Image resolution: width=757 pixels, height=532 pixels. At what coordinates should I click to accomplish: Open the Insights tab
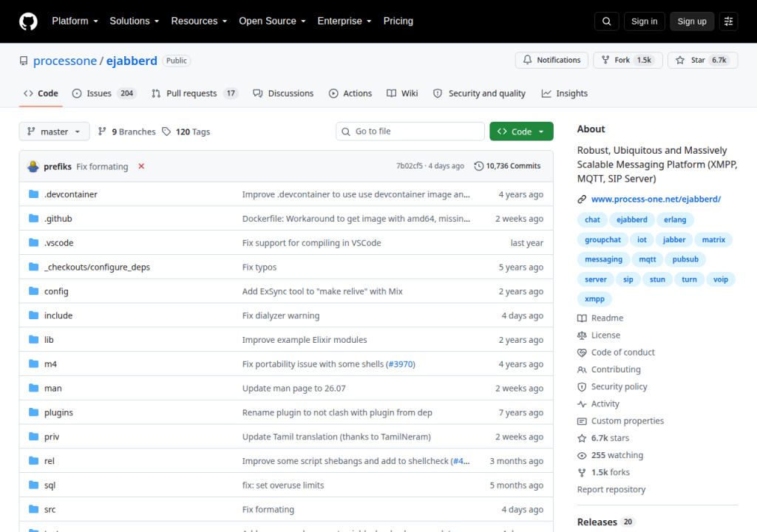[x=564, y=93]
